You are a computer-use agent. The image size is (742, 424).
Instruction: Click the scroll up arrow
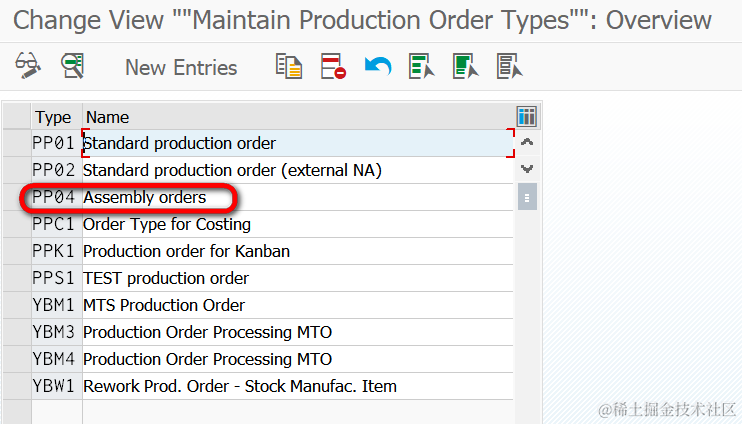[x=527, y=142]
